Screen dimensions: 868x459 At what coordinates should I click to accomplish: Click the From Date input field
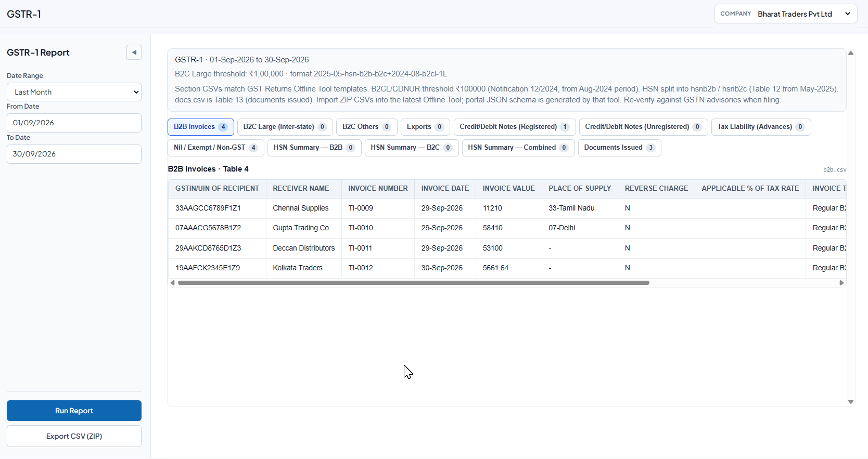coord(74,123)
